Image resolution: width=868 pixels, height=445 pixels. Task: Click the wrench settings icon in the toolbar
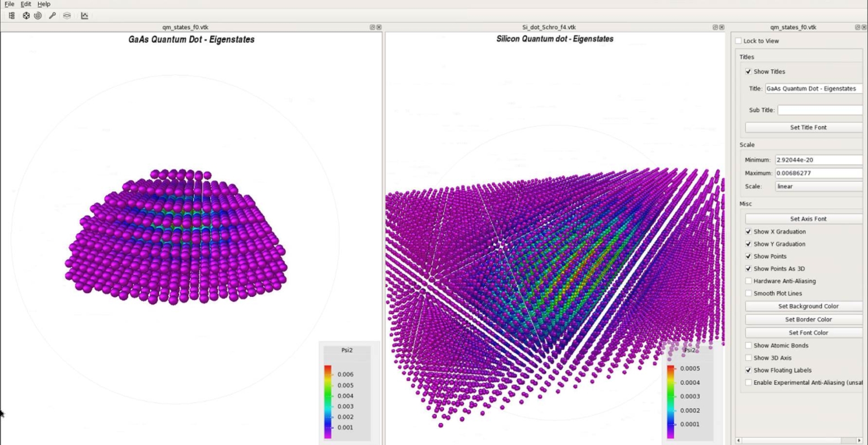click(53, 15)
